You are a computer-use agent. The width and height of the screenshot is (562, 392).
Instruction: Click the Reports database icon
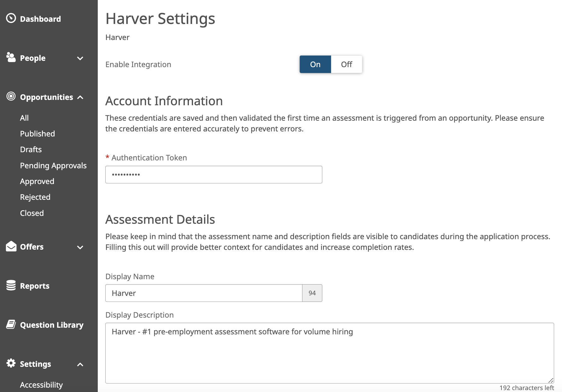pos(11,285)
